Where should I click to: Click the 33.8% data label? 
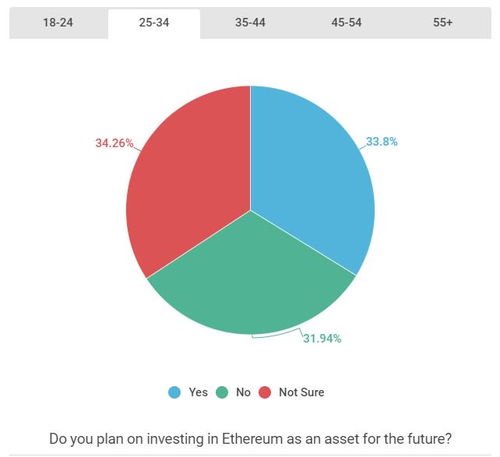382,142
